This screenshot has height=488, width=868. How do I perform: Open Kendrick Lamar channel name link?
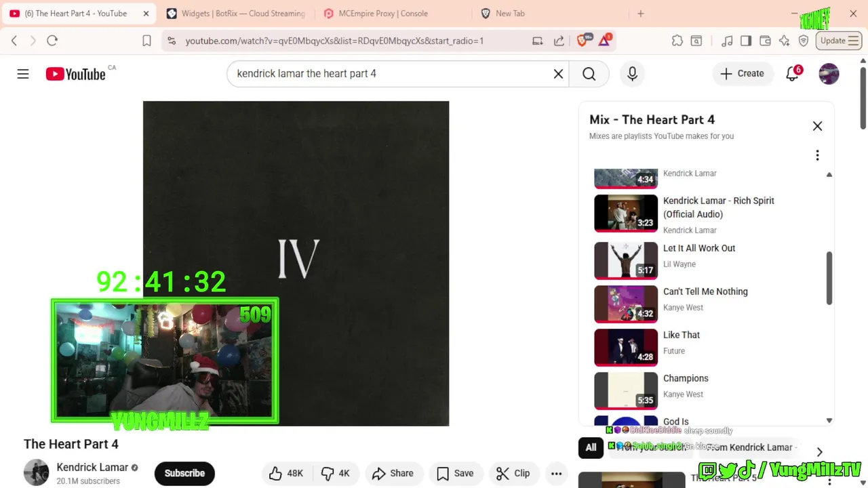click(92, 467)
